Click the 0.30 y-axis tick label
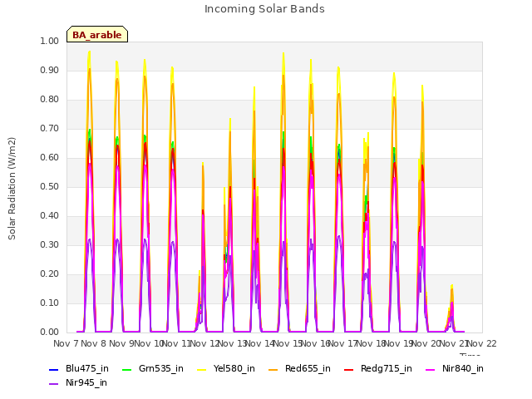Image resolution: width=532 pixels, height=399 pixels. click(50, 245)
